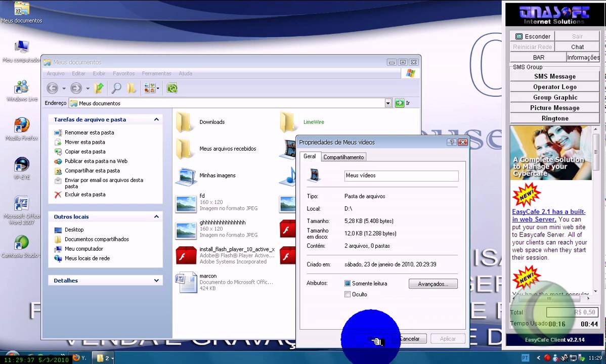Switch to the Compartilhamento tab
This screenshot has height=364, width=606.
pos(343,157)
